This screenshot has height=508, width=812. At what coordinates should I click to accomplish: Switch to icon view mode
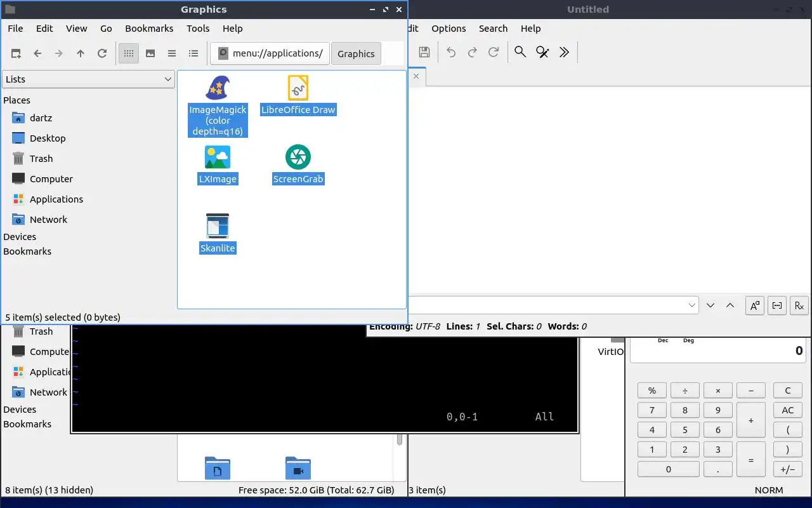[129, 53]
